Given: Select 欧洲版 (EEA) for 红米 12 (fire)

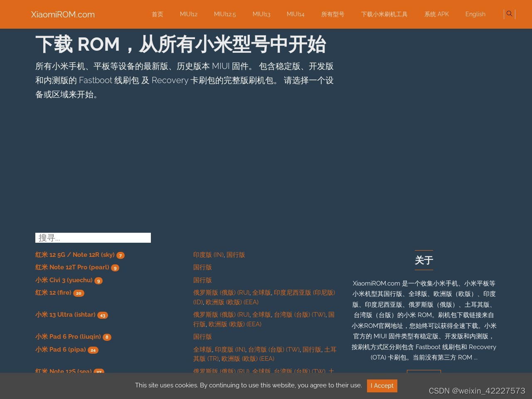Looking at the screenshot, I should (x=232, y=302).
